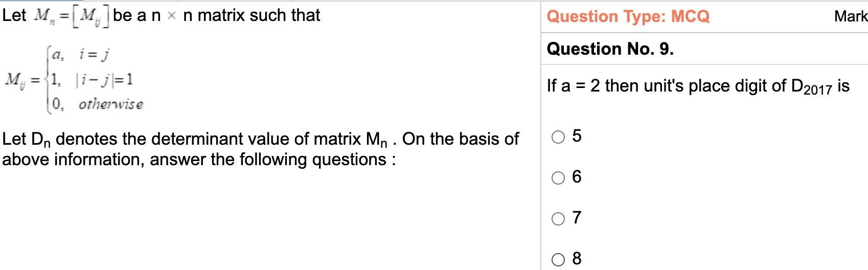Screen dimensions: 868x270
Task: Click the option label text "6"
Action: pyautogui.click(x=577, y=177)
